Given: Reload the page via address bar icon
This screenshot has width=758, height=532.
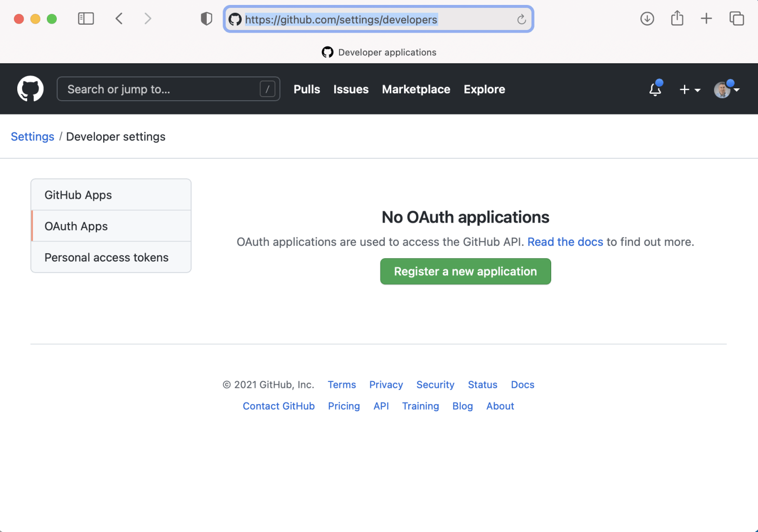Looking at the screenshot, I should (521, 19).
